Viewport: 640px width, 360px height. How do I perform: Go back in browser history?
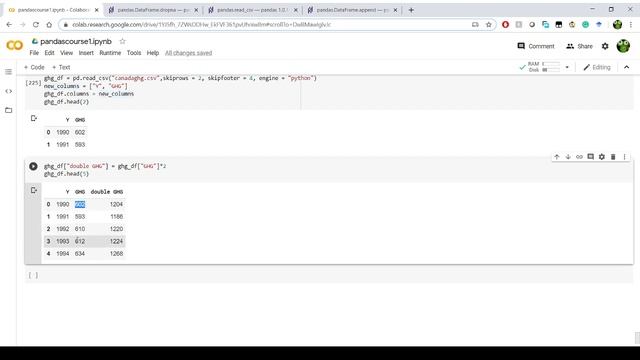pyautogui.click(x=9, y=24)
